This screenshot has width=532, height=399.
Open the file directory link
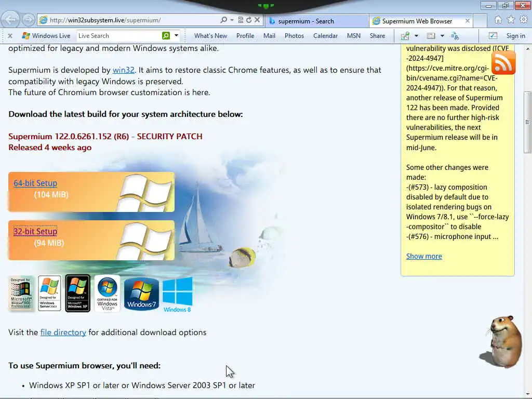tap(63, 332)
